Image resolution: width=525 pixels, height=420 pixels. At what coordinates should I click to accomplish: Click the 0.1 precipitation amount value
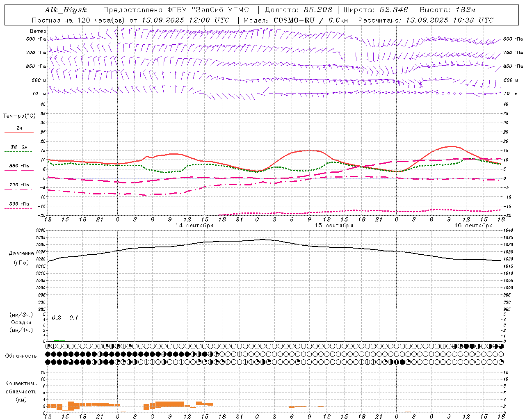73,318
